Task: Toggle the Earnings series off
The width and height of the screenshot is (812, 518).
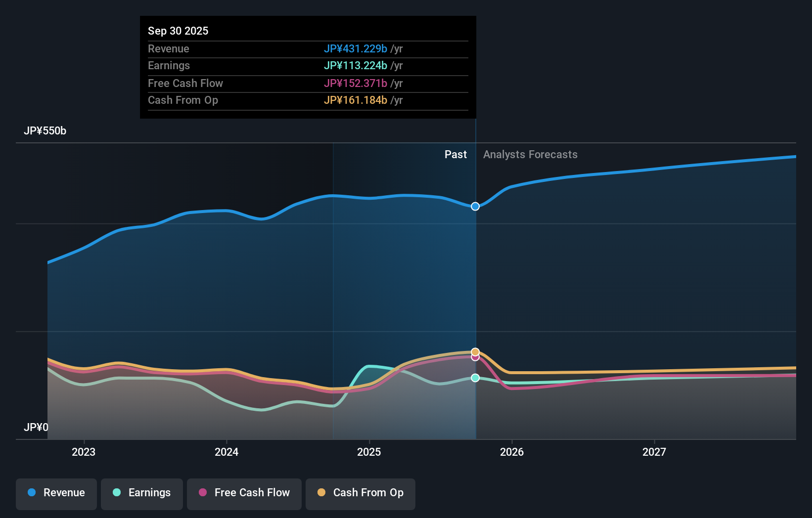Action: coord(142,493)
